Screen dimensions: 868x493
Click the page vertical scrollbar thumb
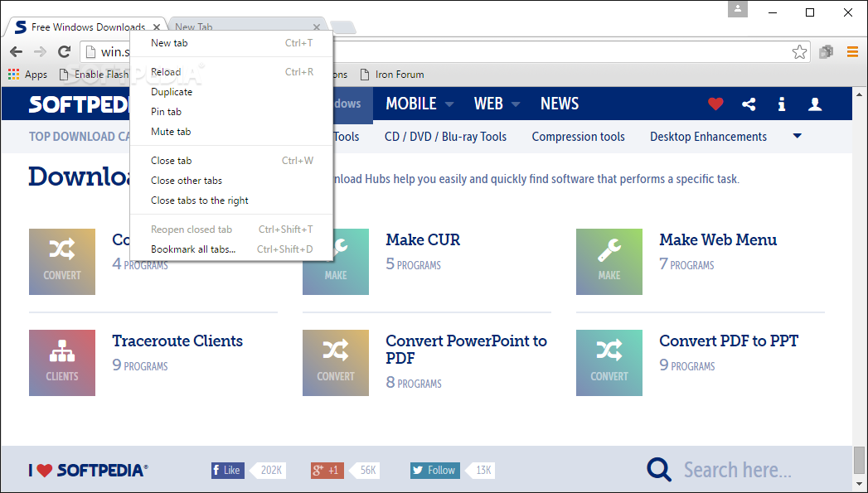[x=859, y=461]
